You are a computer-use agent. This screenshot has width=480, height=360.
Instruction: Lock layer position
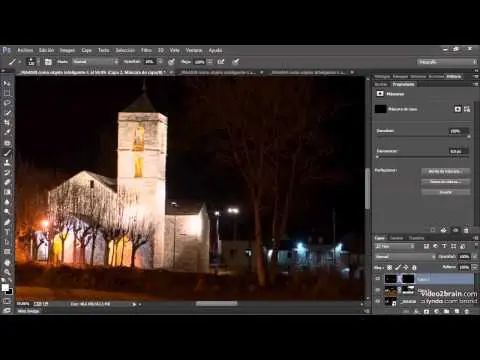406,267
